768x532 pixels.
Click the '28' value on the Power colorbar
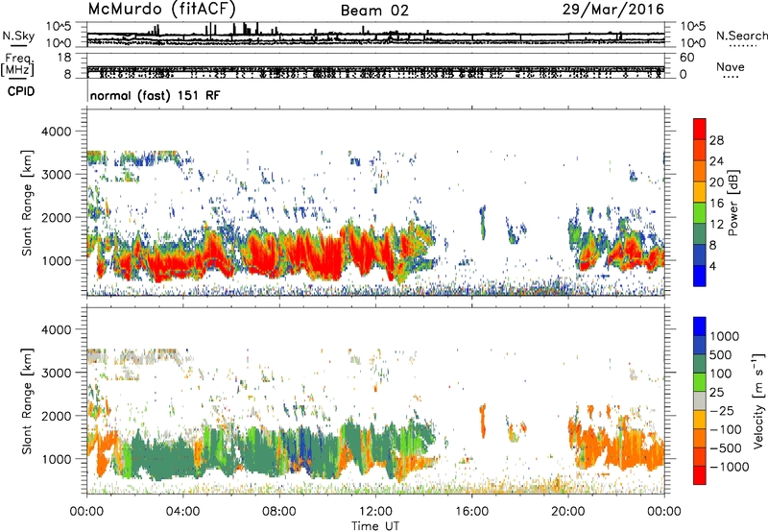tap(716, 140)
